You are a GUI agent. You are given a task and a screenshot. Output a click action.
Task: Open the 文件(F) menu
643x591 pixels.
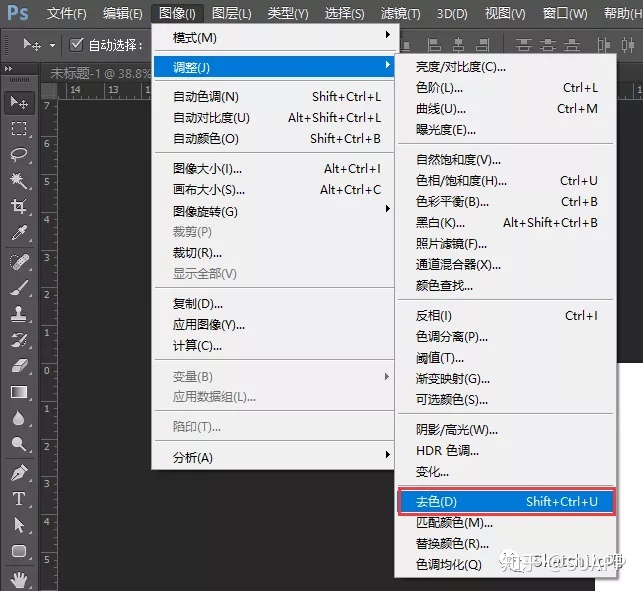pyautogui.click(x=66, y=14)
